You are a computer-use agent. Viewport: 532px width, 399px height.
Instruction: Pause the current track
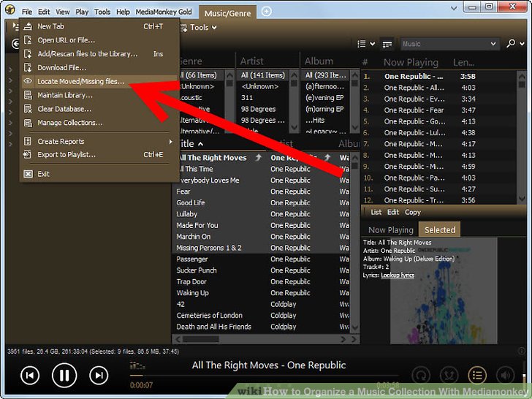pyautogui.click(x=64, y=376)
